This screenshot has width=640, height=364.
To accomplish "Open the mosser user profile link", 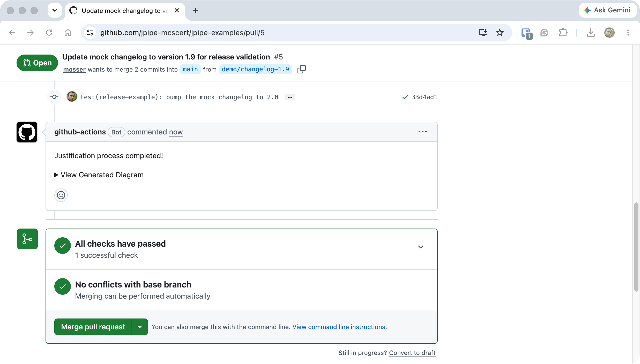I will click(75, 70).
